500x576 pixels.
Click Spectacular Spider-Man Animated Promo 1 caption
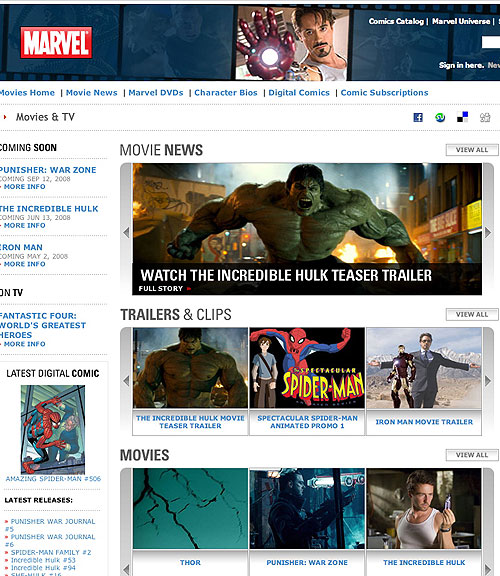tap(307, 422)
